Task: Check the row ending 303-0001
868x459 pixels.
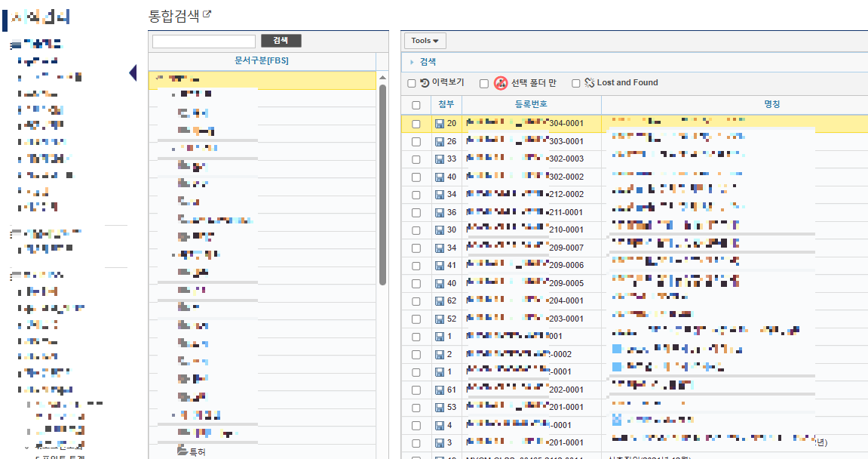Action: (416, 142)
